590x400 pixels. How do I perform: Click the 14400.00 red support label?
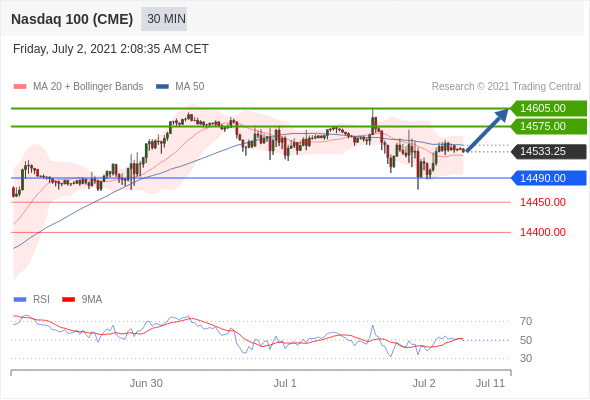543,232
